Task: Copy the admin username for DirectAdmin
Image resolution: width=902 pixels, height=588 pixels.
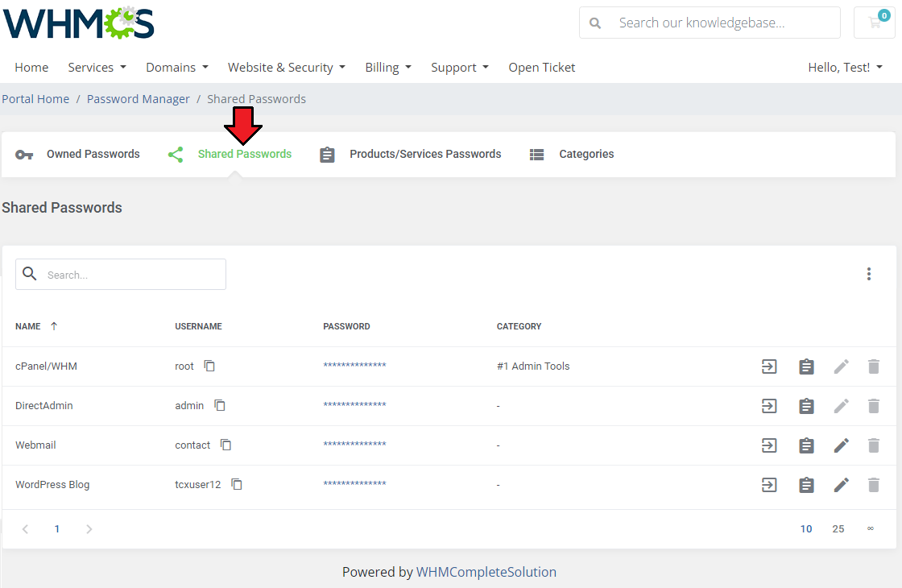Action: click(x=220, y=405)
